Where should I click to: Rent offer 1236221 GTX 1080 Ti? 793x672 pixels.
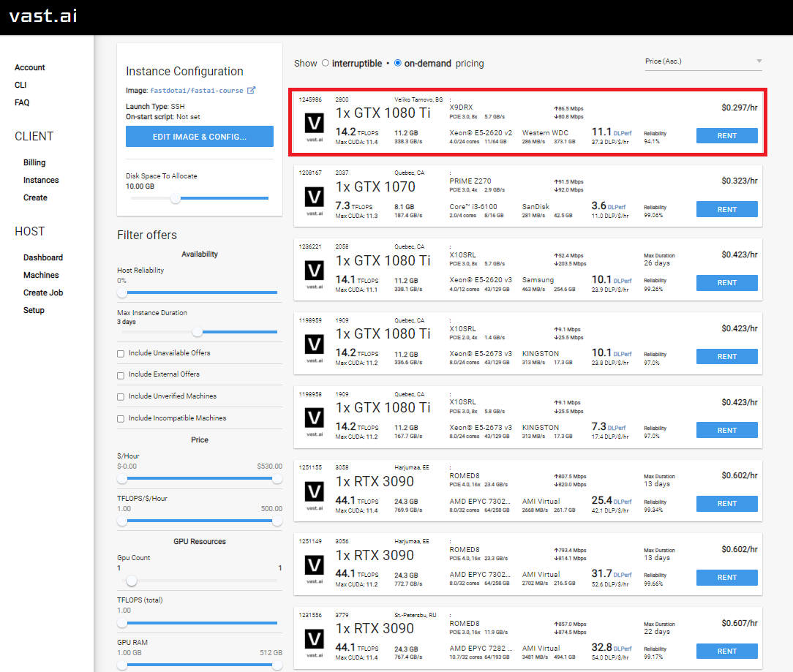pos(726,283)
